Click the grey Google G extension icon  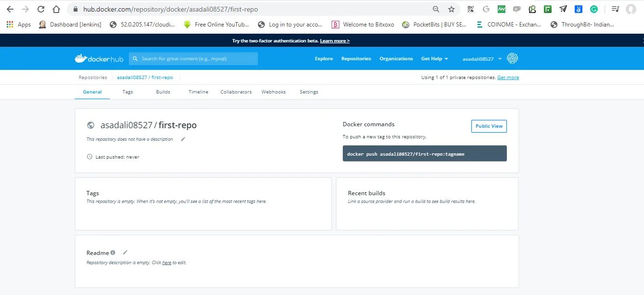(x=486, y=9)
